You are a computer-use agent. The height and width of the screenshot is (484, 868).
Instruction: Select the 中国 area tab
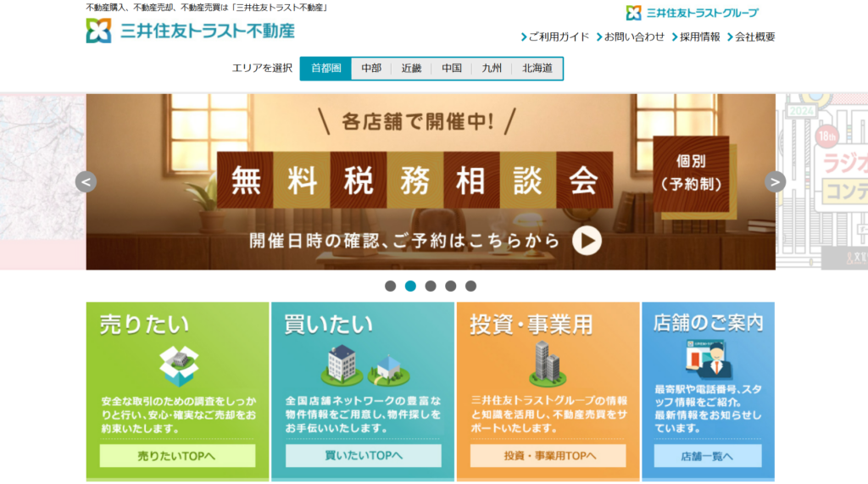[x=452, y=68]
